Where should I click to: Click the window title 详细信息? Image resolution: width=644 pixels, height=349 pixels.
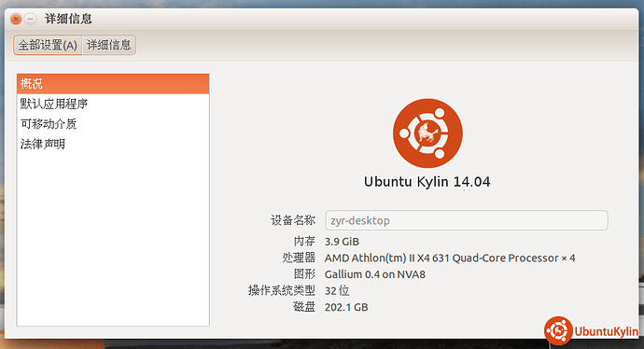point(68,19)
